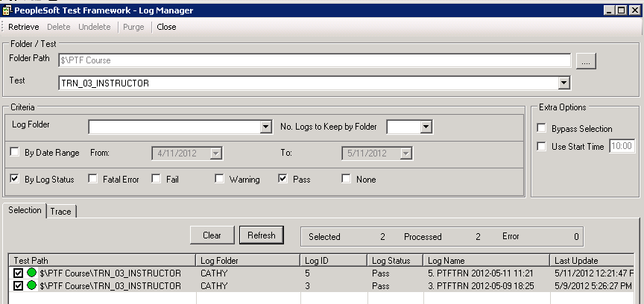
Task: Click Log ID value 3
Action: tap(308, 286)
